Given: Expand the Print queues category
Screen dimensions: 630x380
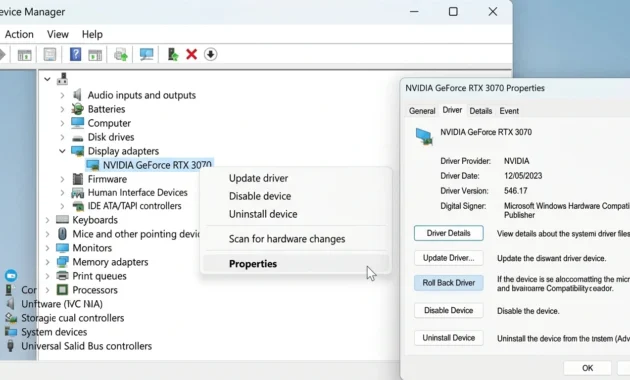Looking at the screenshot, I should tap(47, 276).
